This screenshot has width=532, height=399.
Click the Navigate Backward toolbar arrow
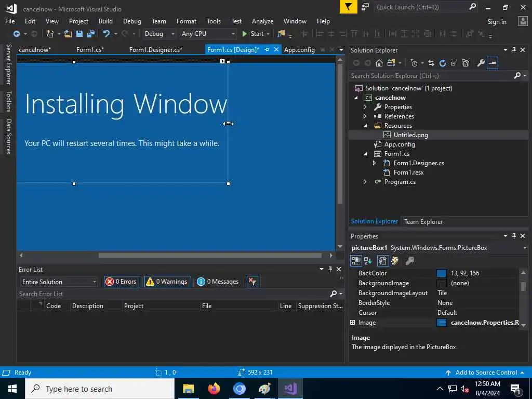(x=16, y=34)
